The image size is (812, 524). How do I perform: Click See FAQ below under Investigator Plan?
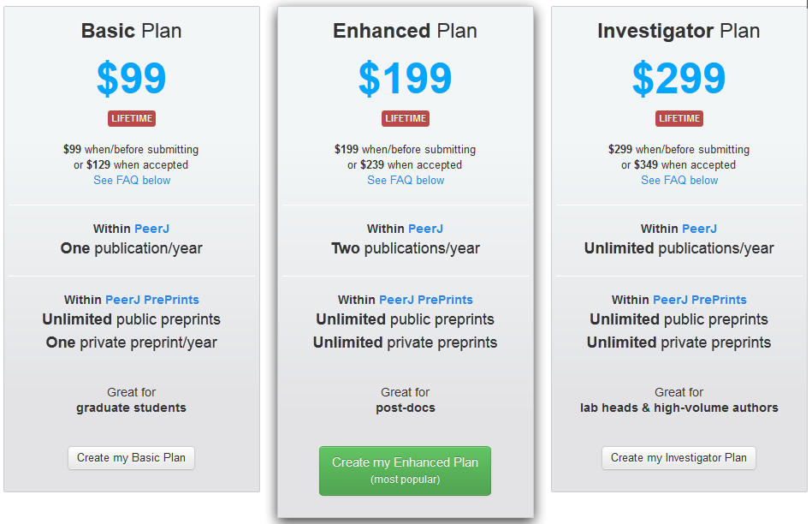[679, 181]
